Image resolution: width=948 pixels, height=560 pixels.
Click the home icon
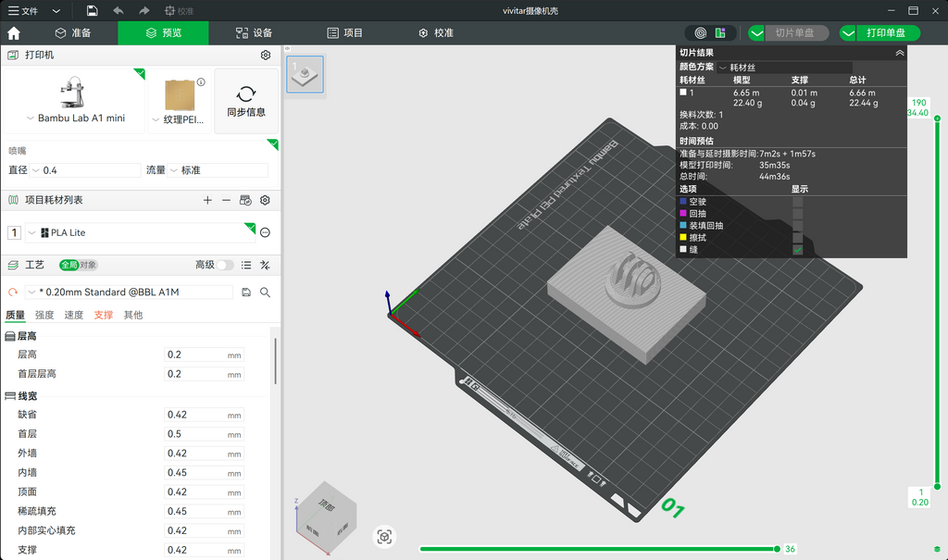[x=14, y=32]
